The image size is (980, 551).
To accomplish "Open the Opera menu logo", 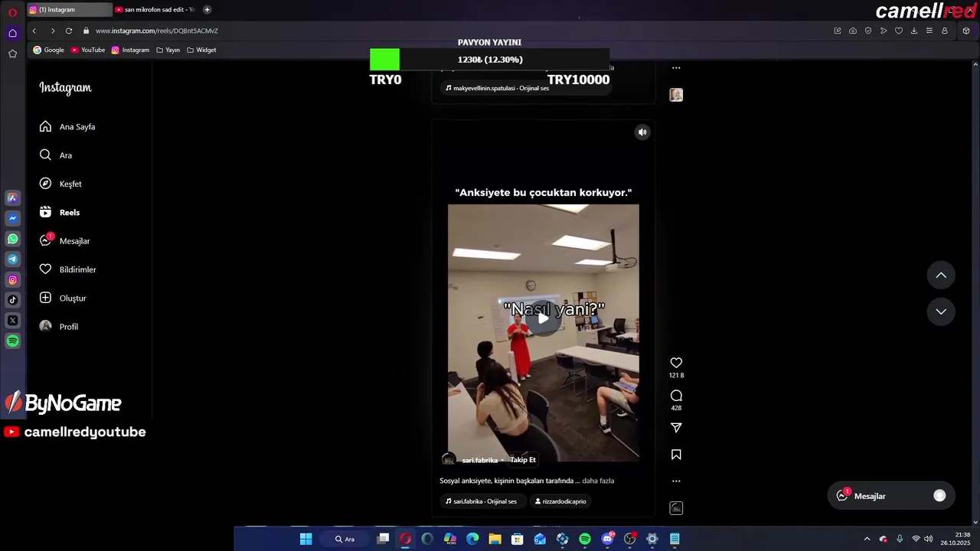I will coord(12,12).
